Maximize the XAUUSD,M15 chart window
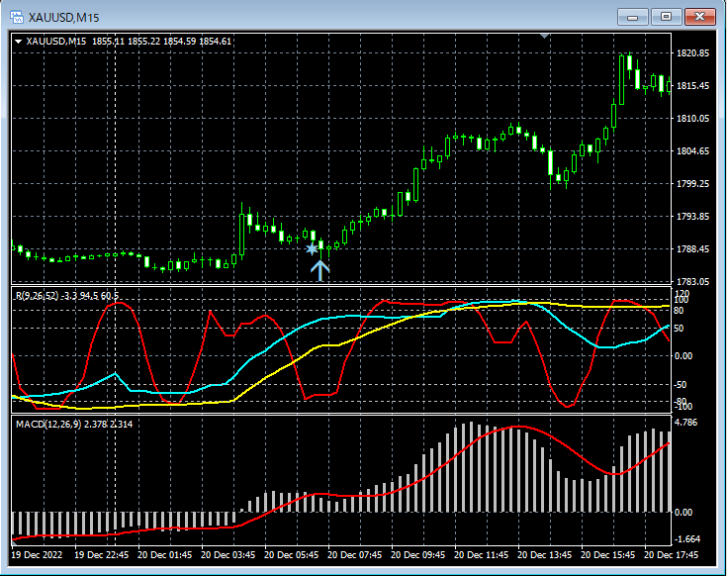The height and width of the screenshot is (576, 728). (666, 17)
